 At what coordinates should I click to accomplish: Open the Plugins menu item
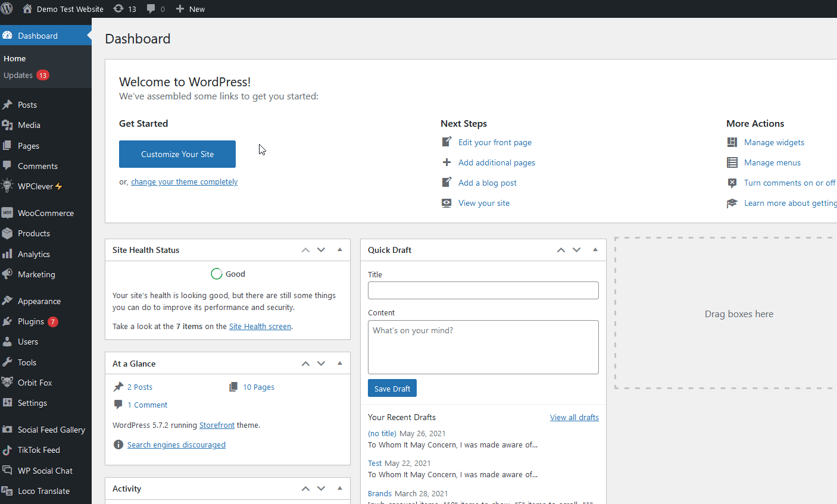coord(46,321)
